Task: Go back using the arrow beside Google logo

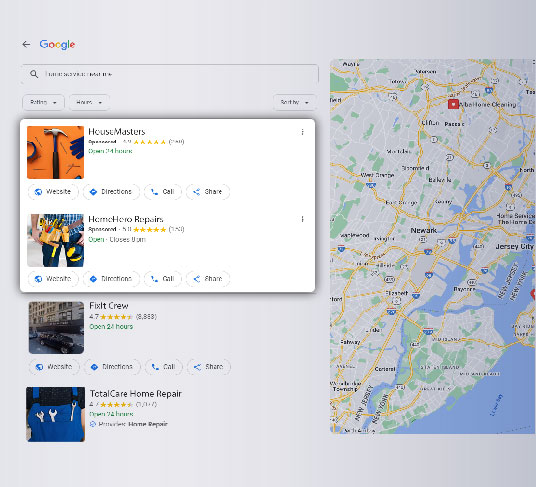Action: tap(26, 44)
